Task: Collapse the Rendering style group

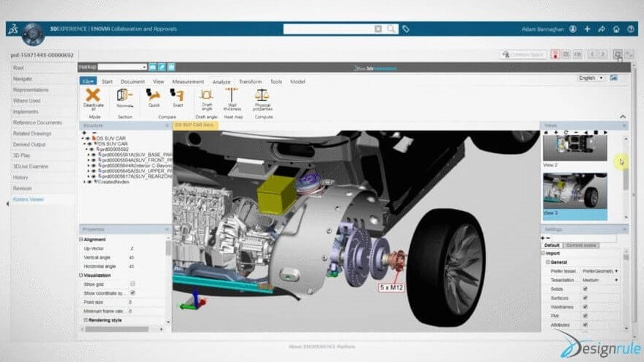Action: pyautogui.click(x=86, y=320)
